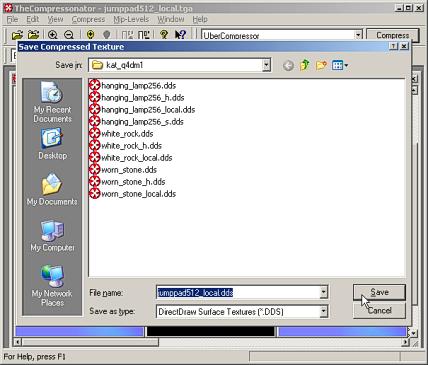The height and width of the screenshot is (365, 428).
Task: Select file worn_stone_h.dds
Action: point(127,182)
